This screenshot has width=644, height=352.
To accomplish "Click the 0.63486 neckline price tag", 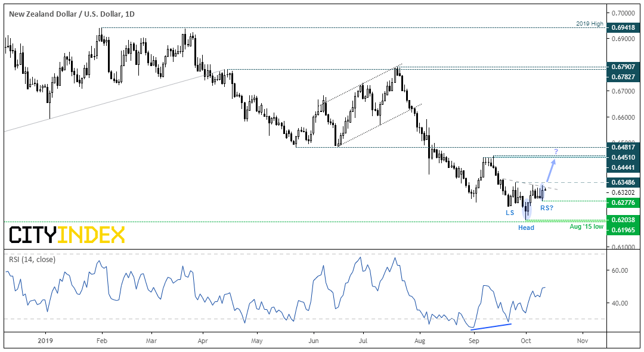I will (623, 182).
